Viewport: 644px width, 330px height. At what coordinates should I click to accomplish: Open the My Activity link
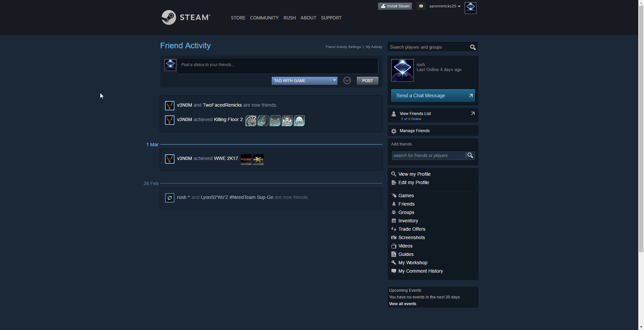374,47
